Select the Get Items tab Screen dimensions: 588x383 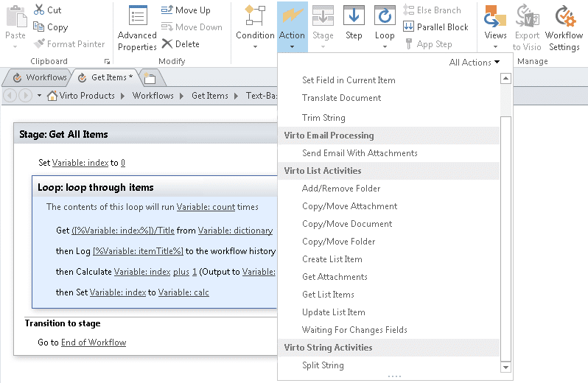point(105,77)
